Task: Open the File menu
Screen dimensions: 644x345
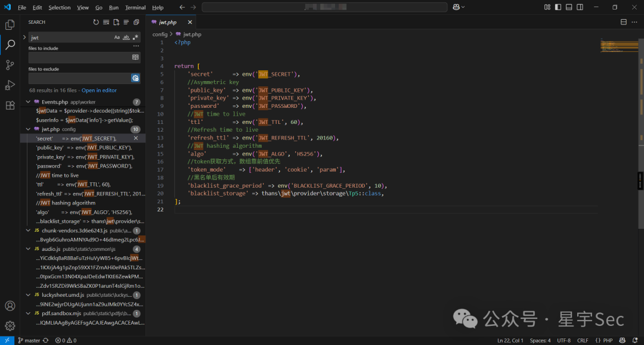Action: coord(22,7)
